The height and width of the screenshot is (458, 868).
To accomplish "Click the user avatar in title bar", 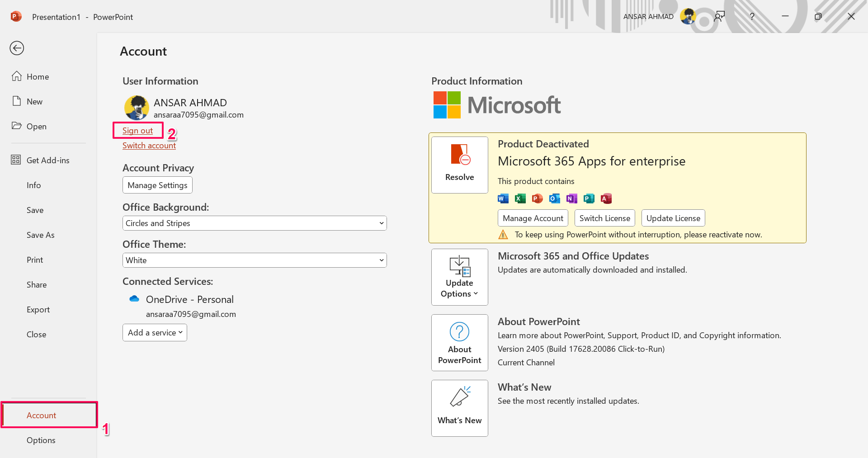I will 688,16.
